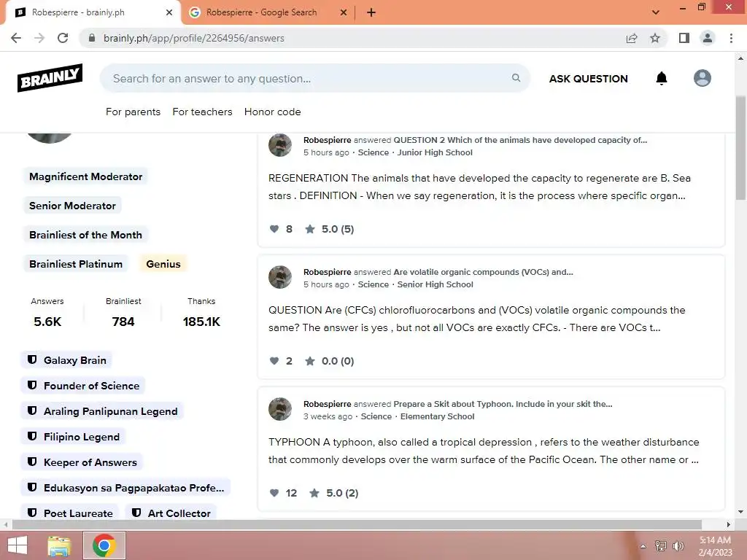Viewport: 747px width, 560px height.
Task: Reload the page
Action: pos(63,38)
